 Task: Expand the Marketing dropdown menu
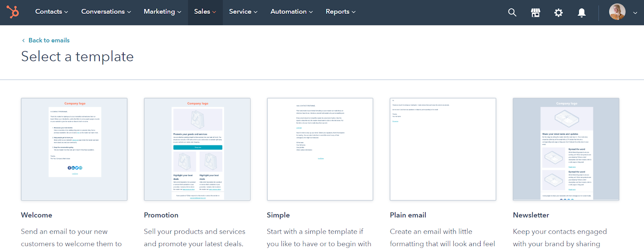pyautogui.click(x=162, y=12)
